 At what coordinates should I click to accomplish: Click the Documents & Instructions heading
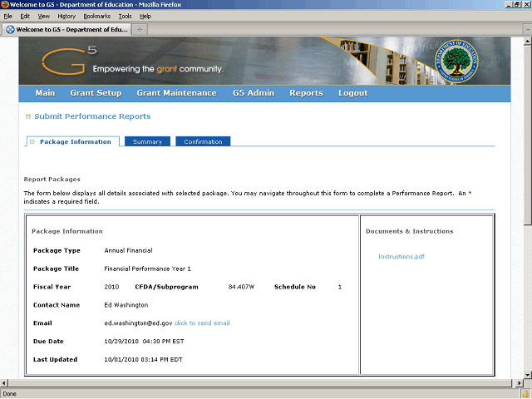click(410, 231)
